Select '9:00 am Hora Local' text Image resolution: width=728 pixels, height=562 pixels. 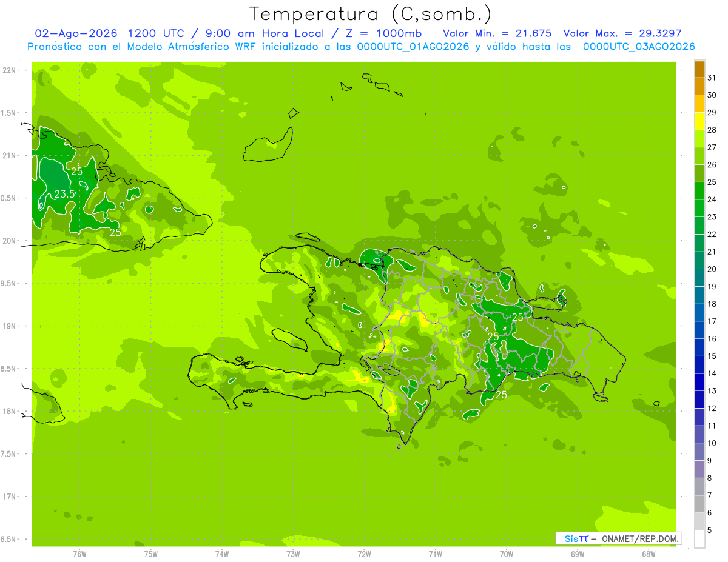pyautogui.click(x=263, y=33)
